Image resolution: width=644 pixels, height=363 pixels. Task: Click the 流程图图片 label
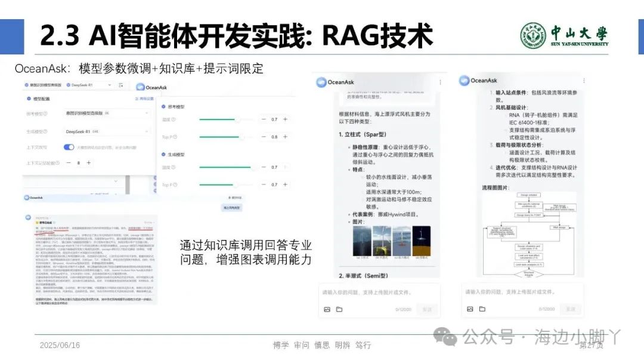[x=496, y=187]
